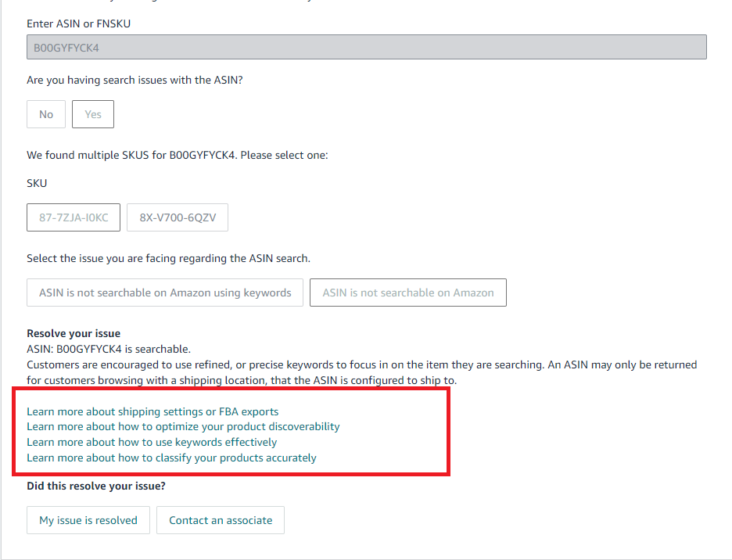
Task: Select No for ASIN search issues
Action: [x=46, y=114]
